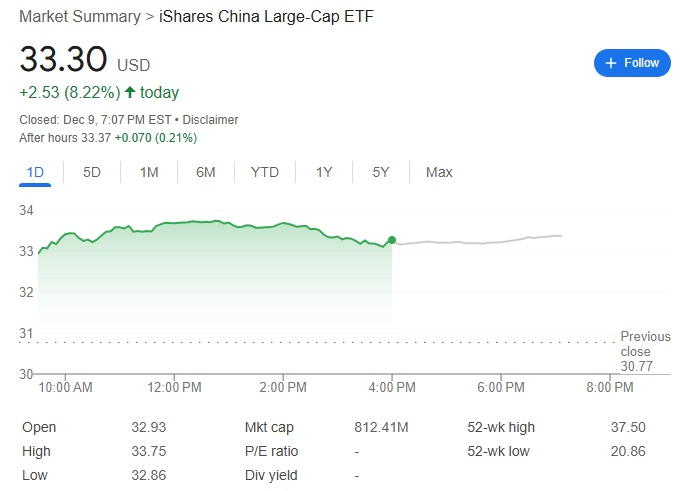Open the Disclaimer link
The image size is (697, 491).
(x=210, y=120)
